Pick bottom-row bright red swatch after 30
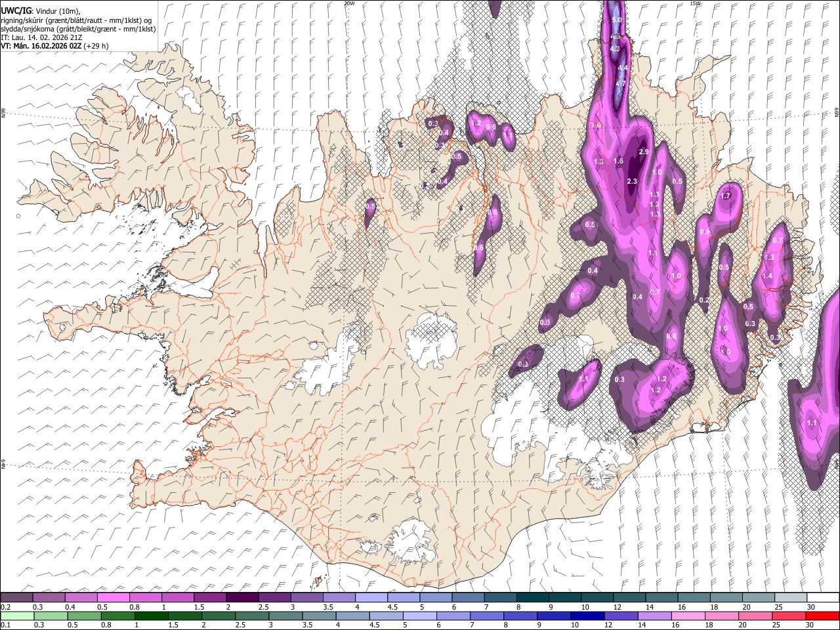Screen dimensions: 840x630 823,616
